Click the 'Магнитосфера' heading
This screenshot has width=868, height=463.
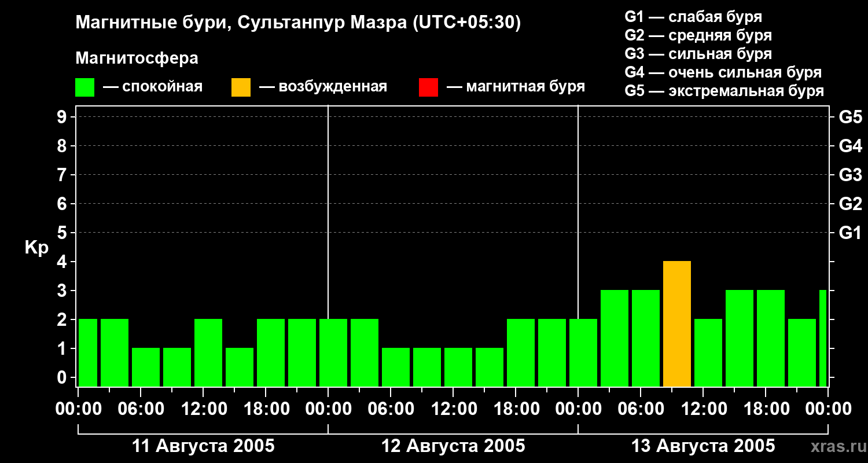click(x=137, y=58)
